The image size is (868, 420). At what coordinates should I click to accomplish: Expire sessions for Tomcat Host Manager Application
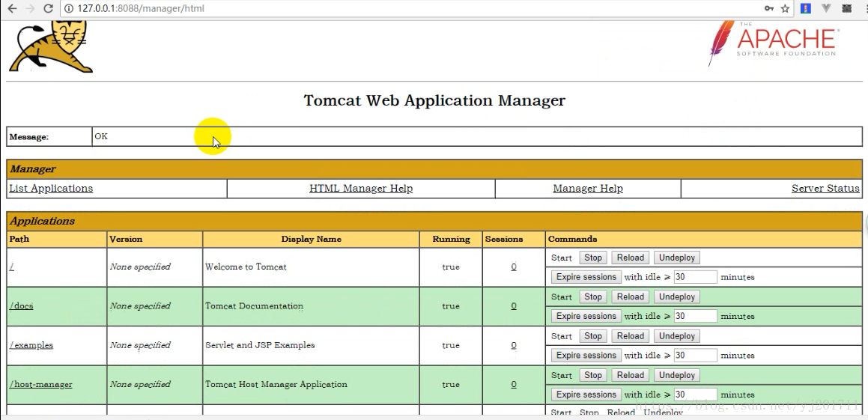[x=586, y=395]
